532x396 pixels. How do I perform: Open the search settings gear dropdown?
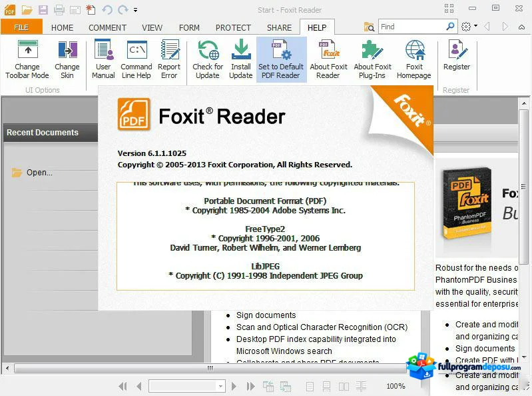tap(469, 27)
